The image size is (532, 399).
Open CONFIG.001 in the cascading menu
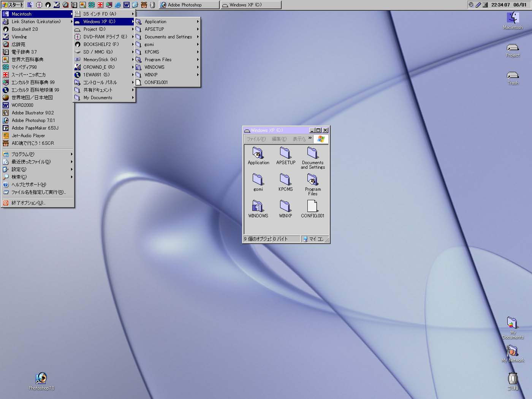coord(168,82)
